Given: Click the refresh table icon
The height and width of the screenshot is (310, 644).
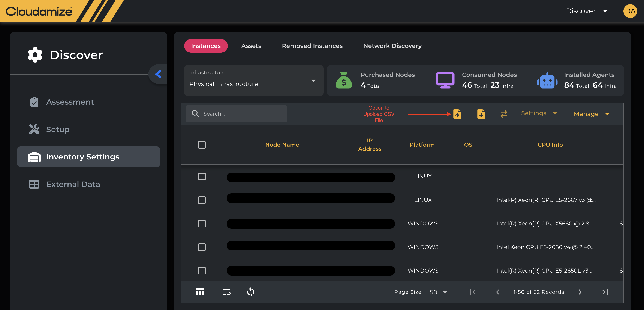Looking at the screenshot, I should click(250, 292).
